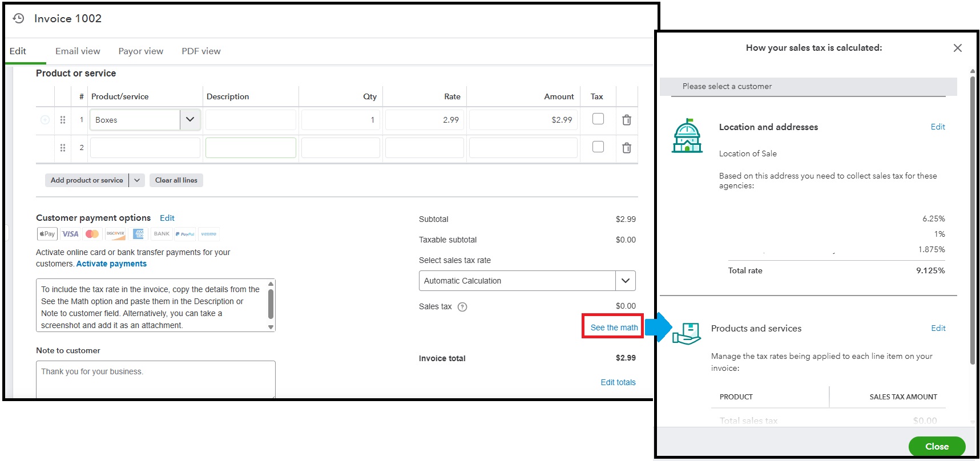
Task: Click the Apple Pay payment icon
Action: point(47,234)
